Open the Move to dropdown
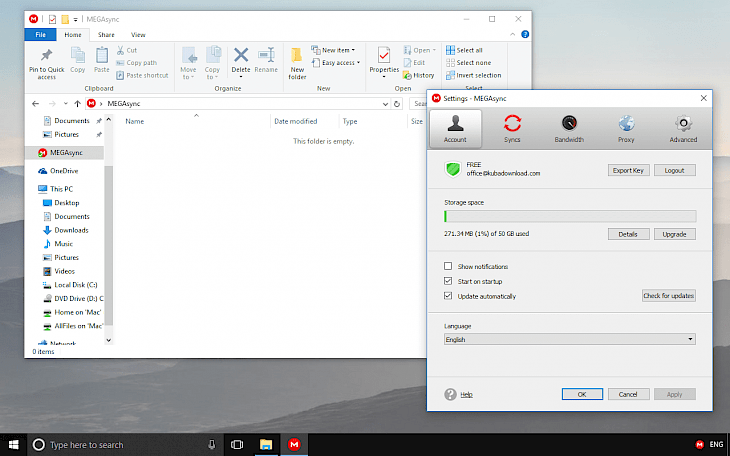Screen dimensions: 730x456 188,64
